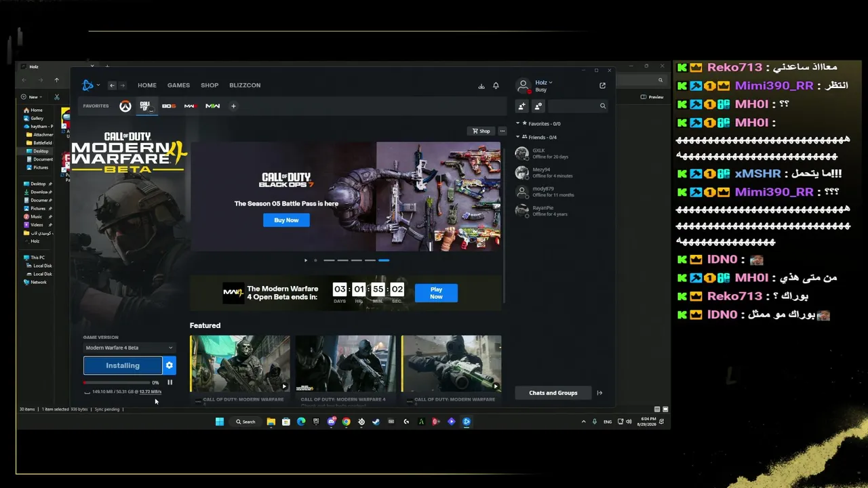
Task: Focus the friends search field
Action: click(x=578, y=106)
